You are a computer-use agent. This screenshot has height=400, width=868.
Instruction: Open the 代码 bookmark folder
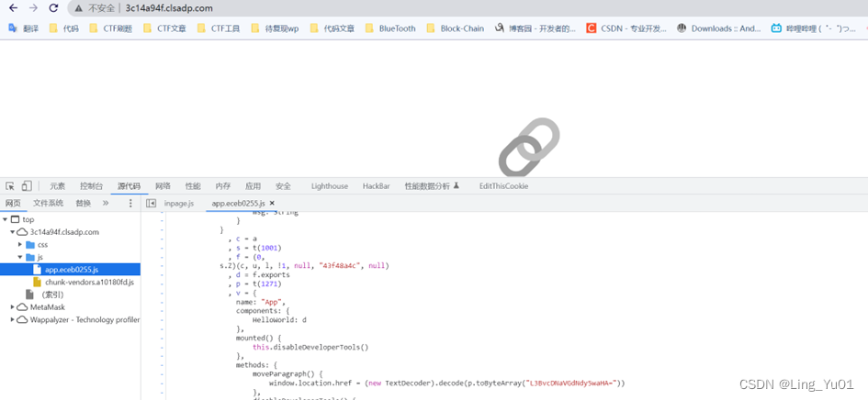(x=63, y=28)
